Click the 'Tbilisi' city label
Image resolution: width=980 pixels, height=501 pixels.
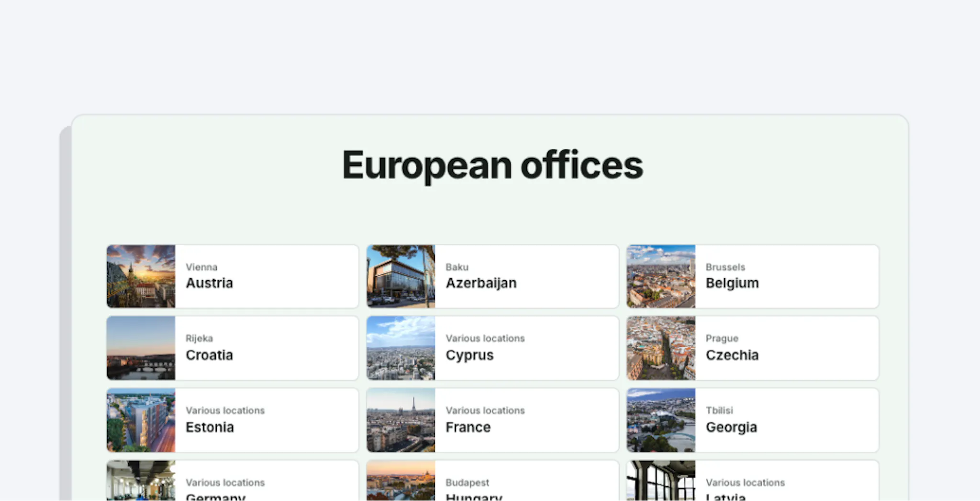(x=719, y=410)
